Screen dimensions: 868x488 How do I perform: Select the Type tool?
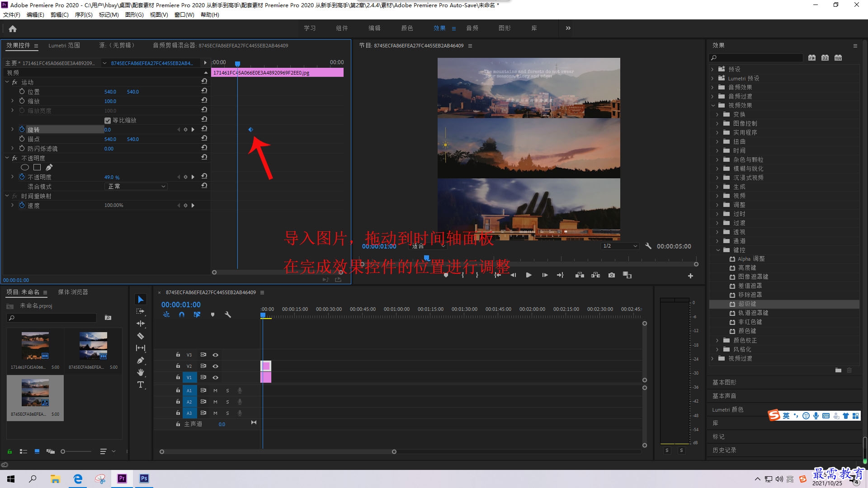pyautogui.click(x=141, y=385)
